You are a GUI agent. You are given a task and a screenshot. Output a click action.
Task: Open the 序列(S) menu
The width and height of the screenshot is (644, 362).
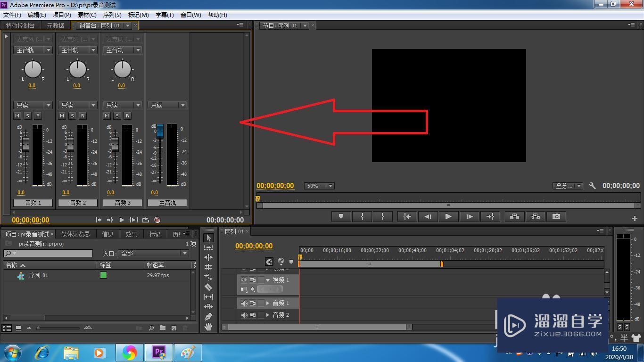click(112, 15)
